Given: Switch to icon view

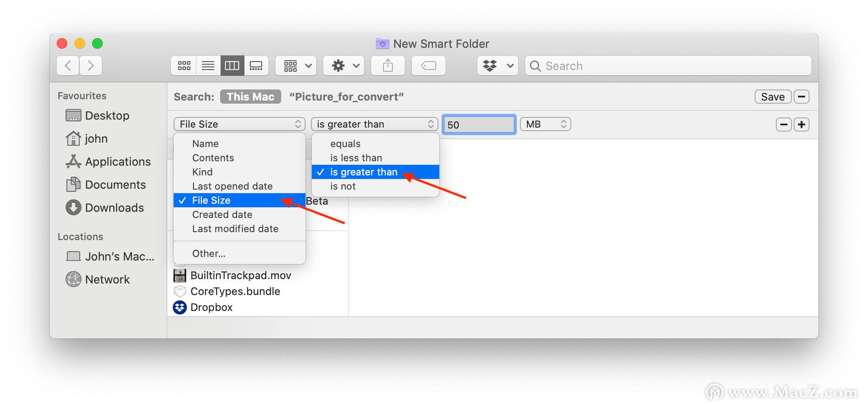Looking at the screenshot, I should click(x=184, y=66).
